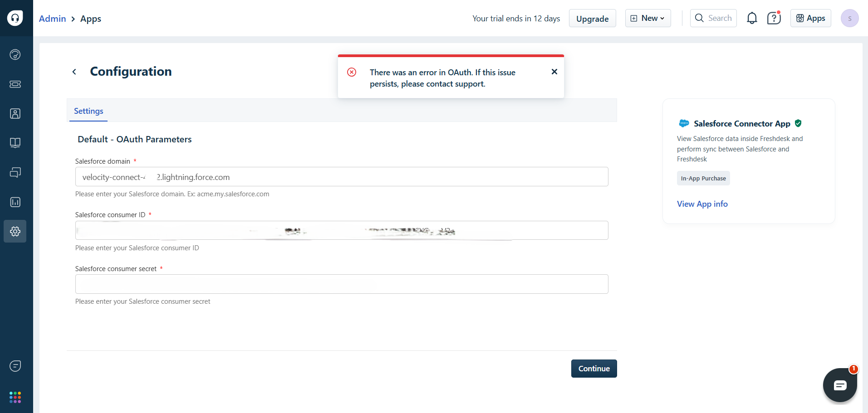Open the Tickets icon in sidebar

(x=15, y=84)
